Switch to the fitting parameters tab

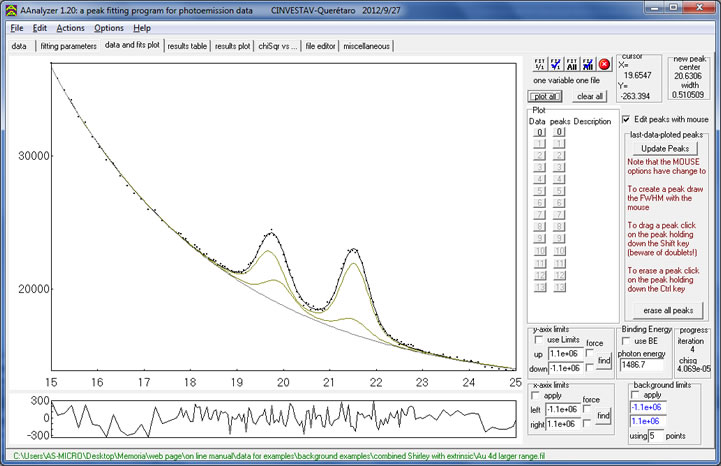68,46
